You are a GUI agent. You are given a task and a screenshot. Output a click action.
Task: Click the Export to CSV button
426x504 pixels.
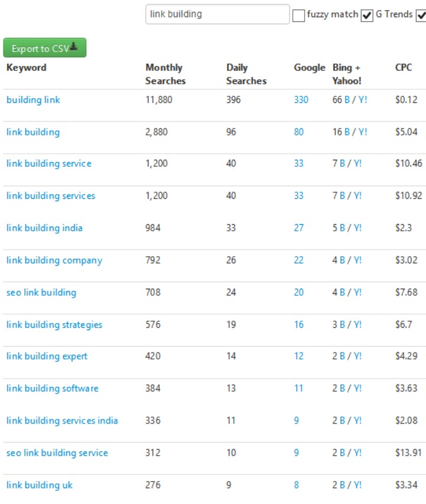[44, 48]
